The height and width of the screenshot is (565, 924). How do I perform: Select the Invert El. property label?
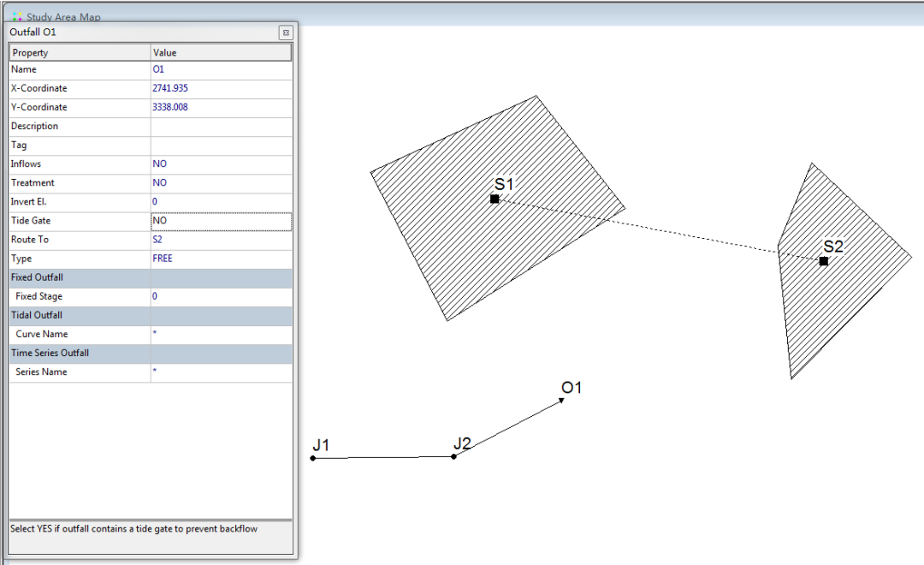click(x=28, y=202)
